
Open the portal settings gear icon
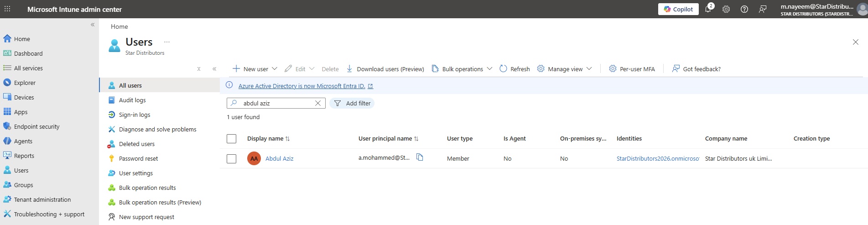(726, 9)
